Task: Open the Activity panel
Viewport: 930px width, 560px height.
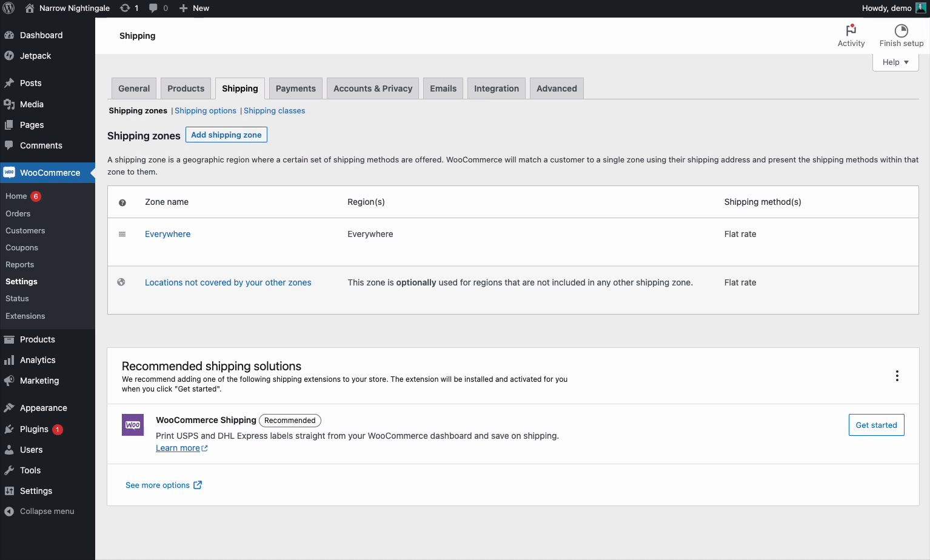Action: pos(851,36)
